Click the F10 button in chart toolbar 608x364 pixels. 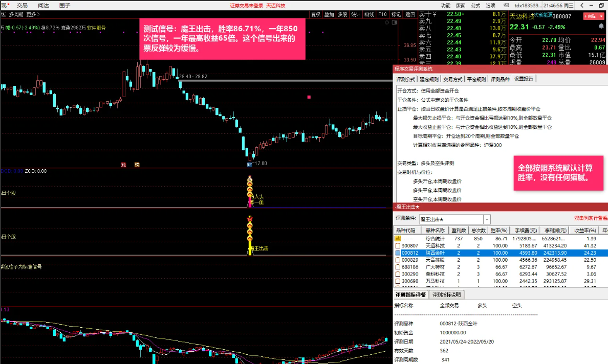coord(382,14)
